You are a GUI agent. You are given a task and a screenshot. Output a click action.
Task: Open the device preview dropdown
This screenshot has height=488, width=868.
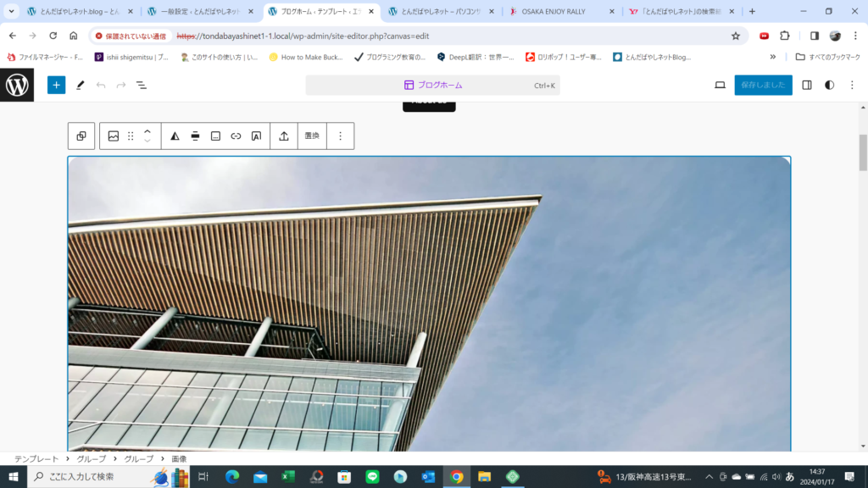[x=720, y=85]
